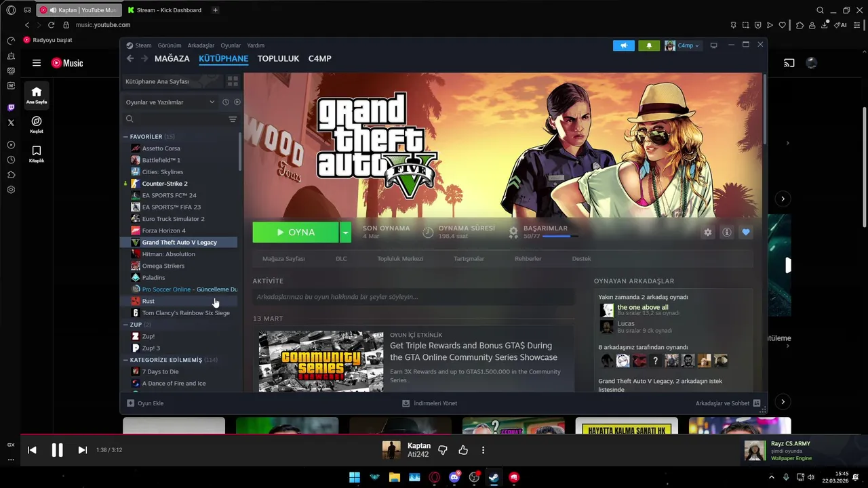
Task: Open Kitaplık in YouTube Music sidebar
Action: pyautogui.click(x=37, y=154)
